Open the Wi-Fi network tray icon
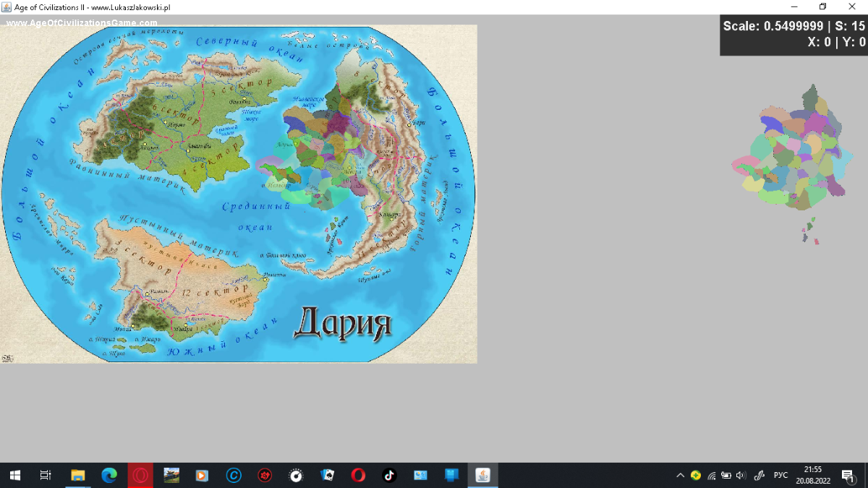This screenshot has width=868, height=488. [712, 475]
